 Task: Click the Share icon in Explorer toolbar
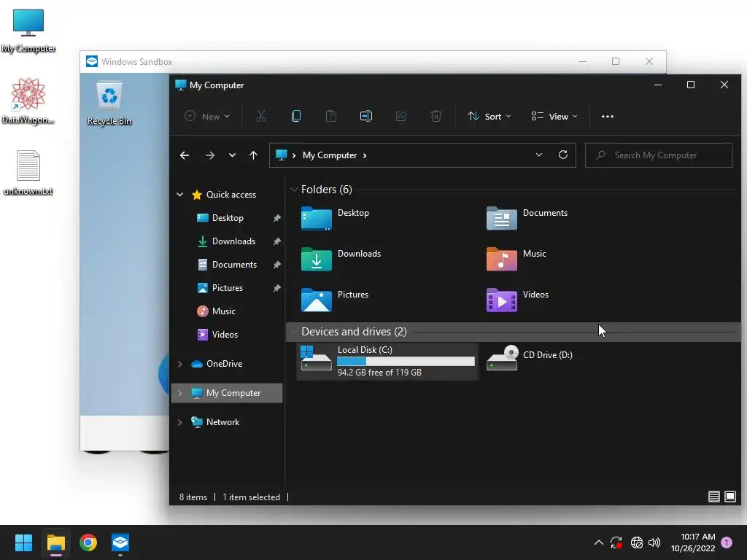(401, 116)
